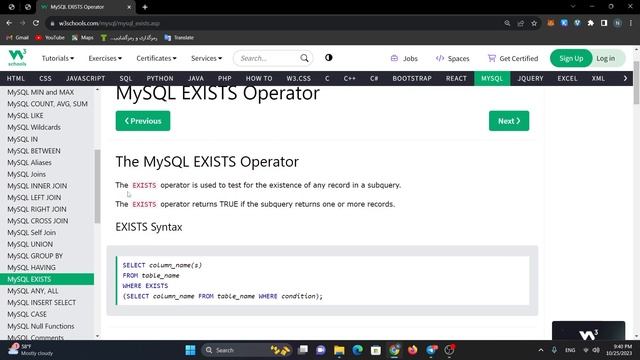Expand the Certificates dropdown

click(156, 58)
